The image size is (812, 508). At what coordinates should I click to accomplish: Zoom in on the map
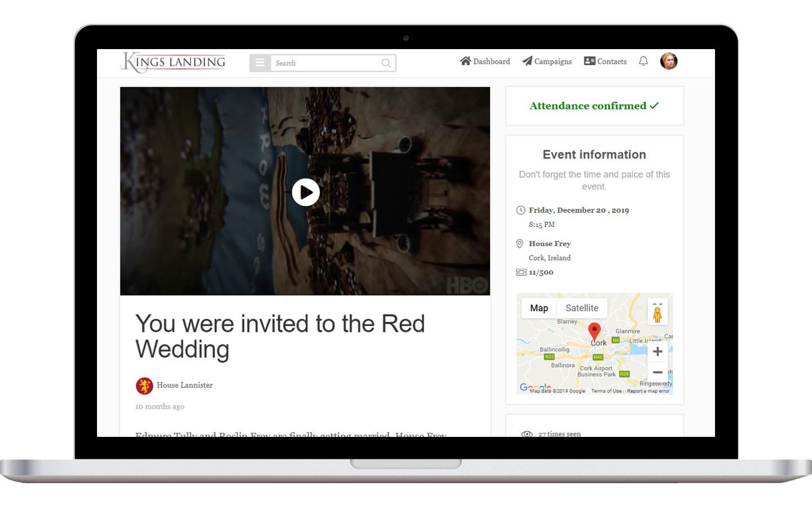coord(657,351)
